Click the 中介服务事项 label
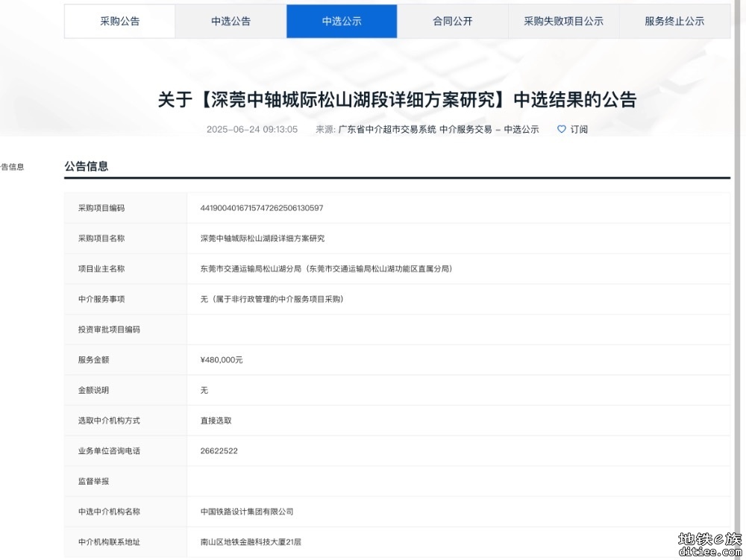This screenshot has width=746, height=560. [x=101, y=299]
